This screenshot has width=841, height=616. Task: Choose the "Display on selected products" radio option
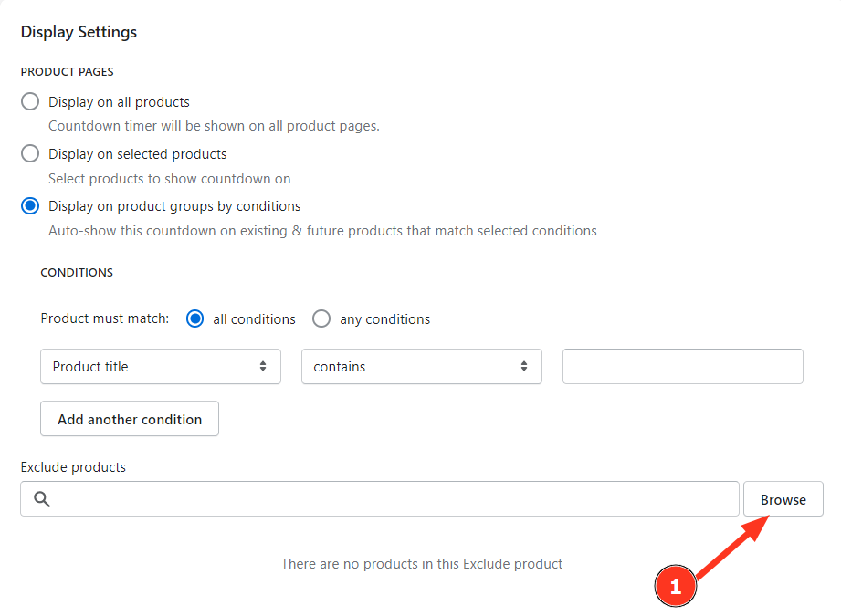(x=30, y=153)
